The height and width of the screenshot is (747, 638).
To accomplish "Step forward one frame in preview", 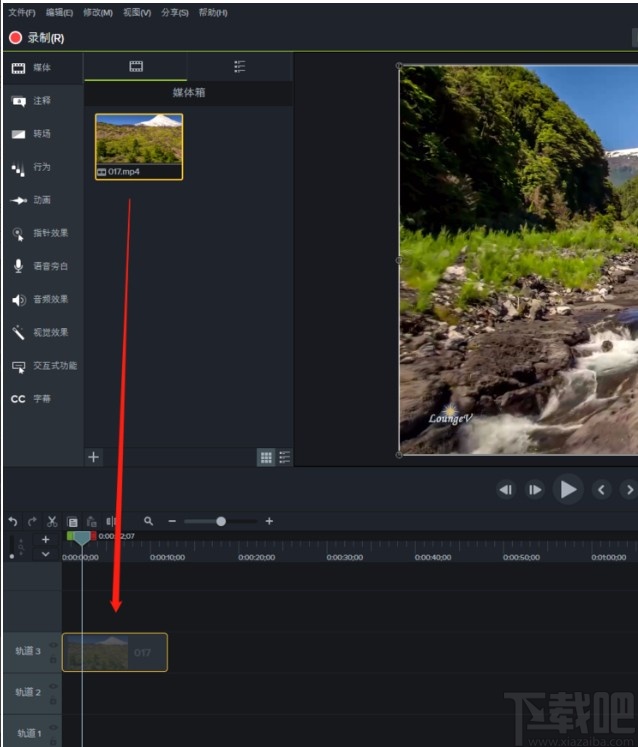I will pyautogui.click(x=535, y=489).
